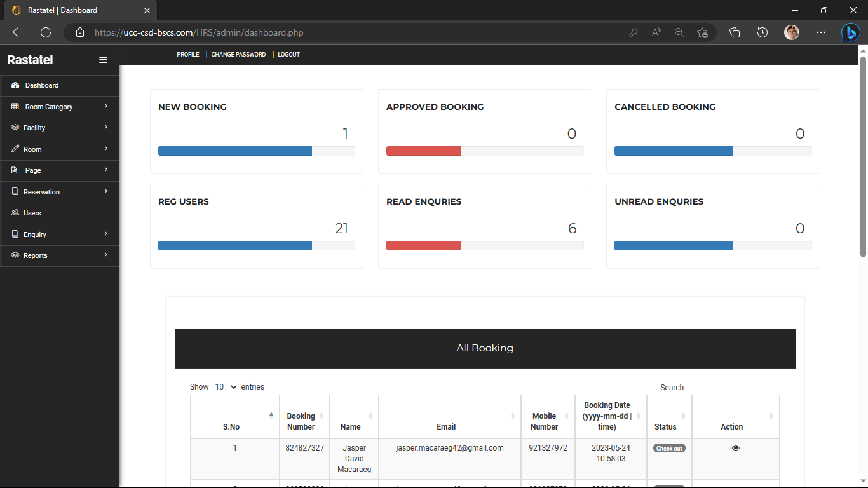Screen dimensions: 868x488
Task: Open the Profile menu item
Action: coord(188,54)
